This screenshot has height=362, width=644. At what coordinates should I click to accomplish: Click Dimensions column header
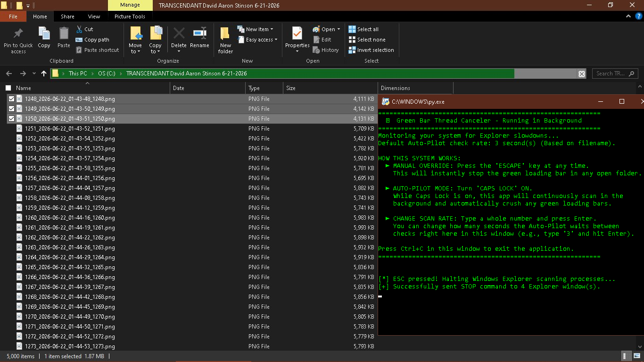click(x=415, y=88)
